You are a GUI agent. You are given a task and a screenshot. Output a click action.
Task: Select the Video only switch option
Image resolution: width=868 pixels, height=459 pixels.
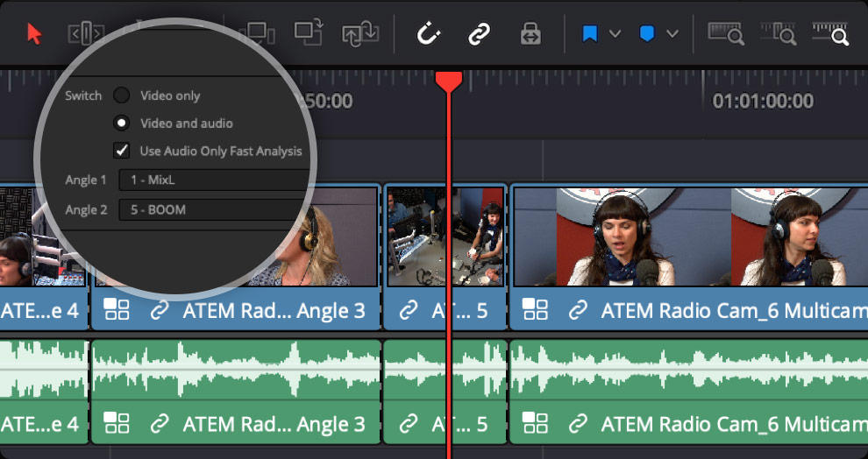click(x=123, y=95)
